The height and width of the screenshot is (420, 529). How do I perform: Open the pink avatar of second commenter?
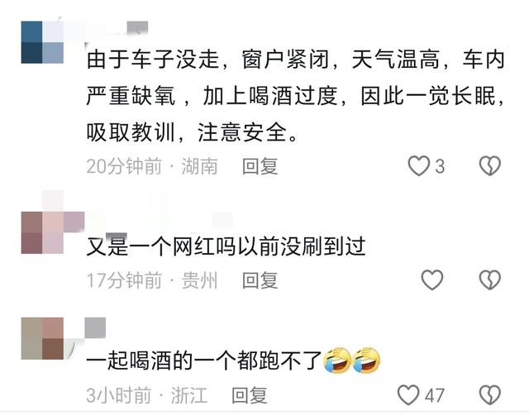(x=42, y=232)
